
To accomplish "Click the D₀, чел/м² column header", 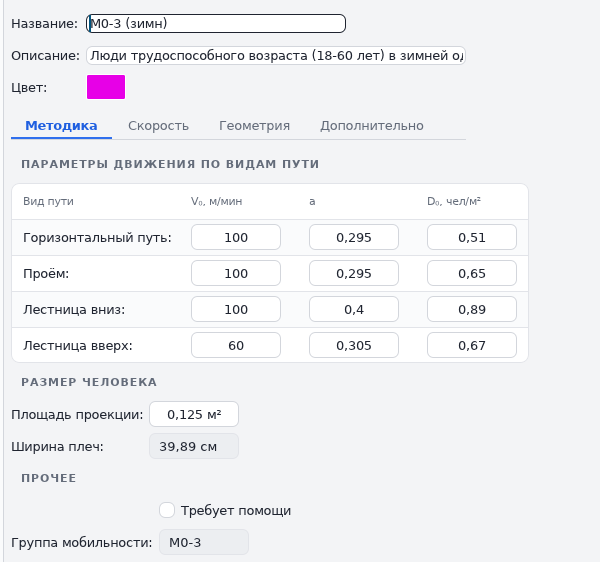I will [x=454, y=201].
